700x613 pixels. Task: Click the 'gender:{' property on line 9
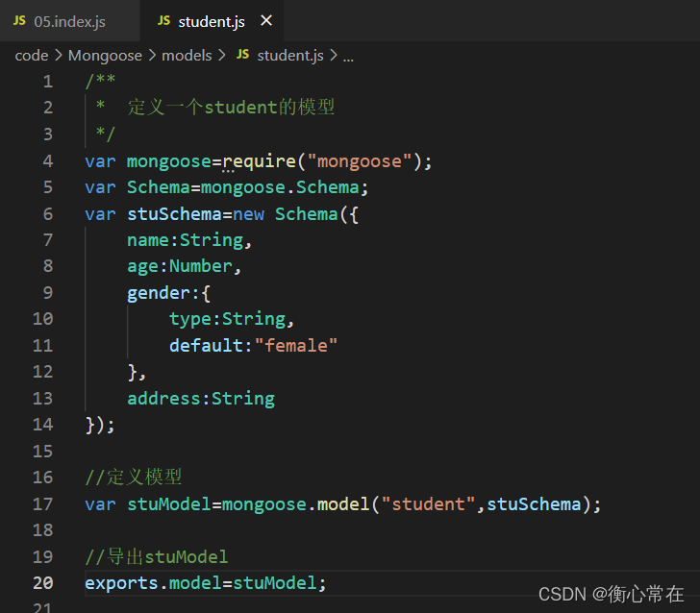[x=169, y=293]
